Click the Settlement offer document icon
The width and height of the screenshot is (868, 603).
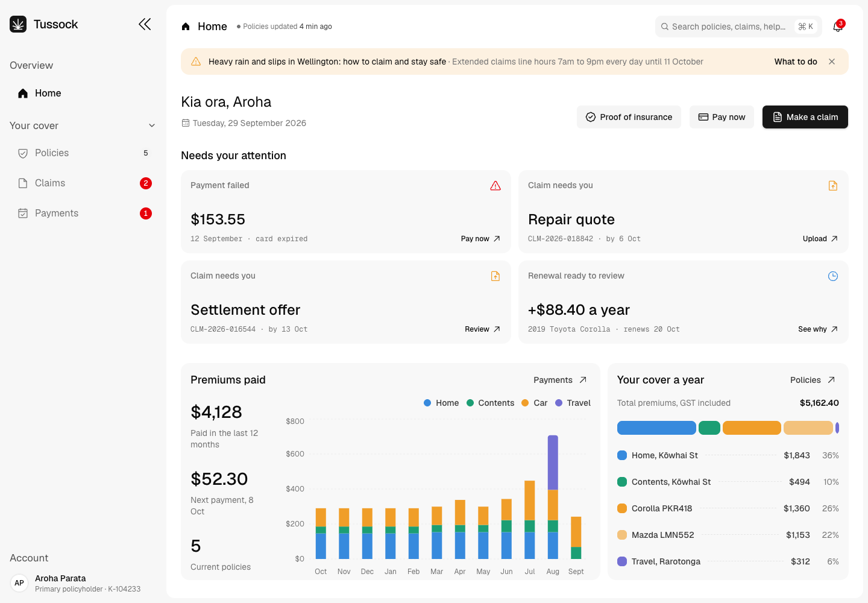(x=495, y=276)
